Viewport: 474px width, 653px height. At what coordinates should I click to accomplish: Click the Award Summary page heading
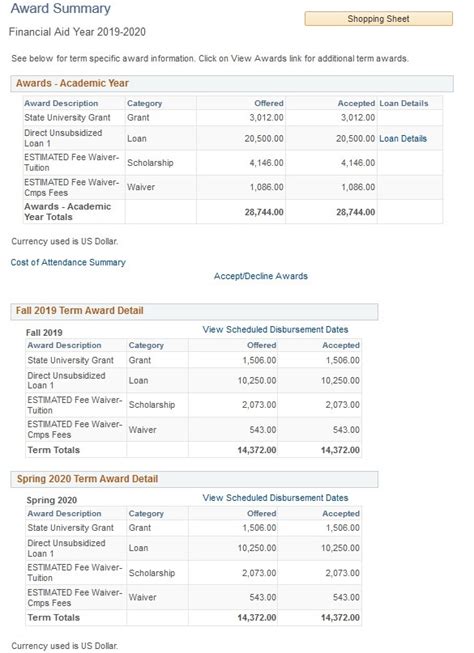(61, 8)
